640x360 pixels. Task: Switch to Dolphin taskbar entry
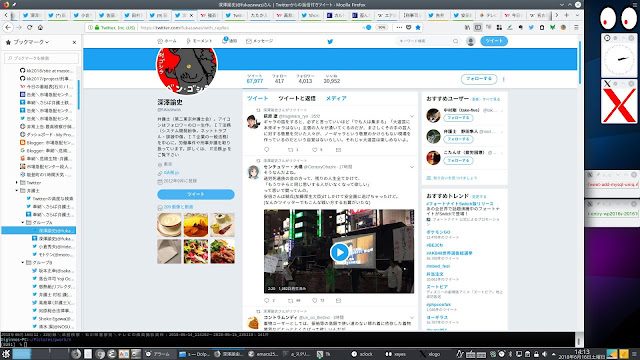click(x=194, y=354)
